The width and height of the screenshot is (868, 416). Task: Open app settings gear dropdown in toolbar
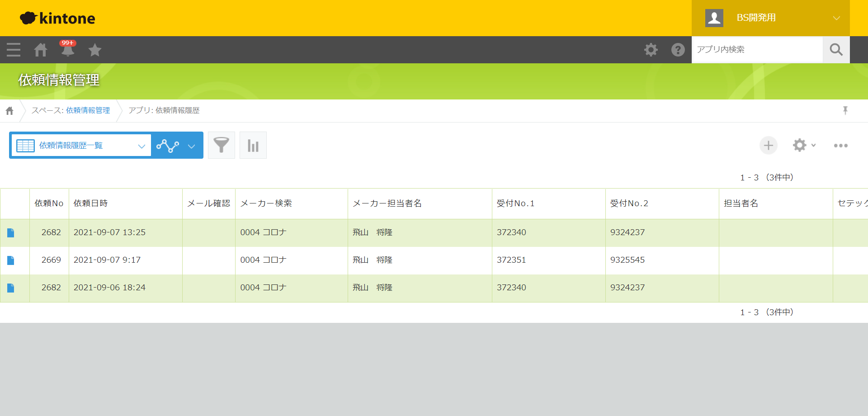803,145
